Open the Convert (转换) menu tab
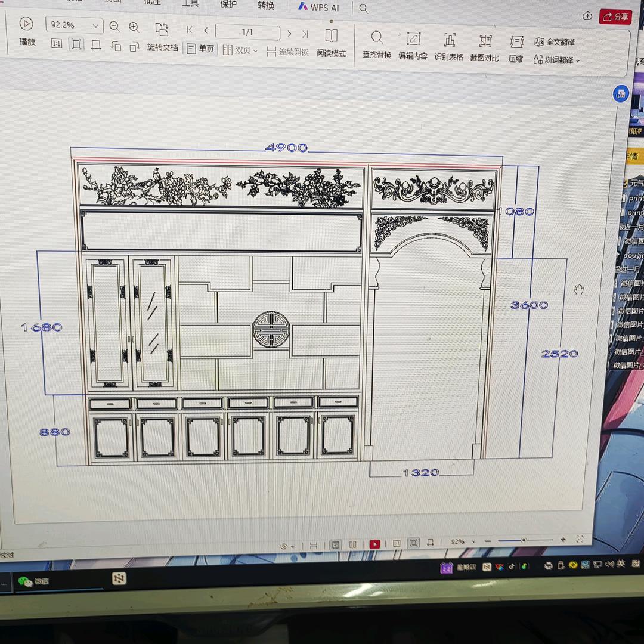Screen dimensions: 644x644 [x=266, y=5]
